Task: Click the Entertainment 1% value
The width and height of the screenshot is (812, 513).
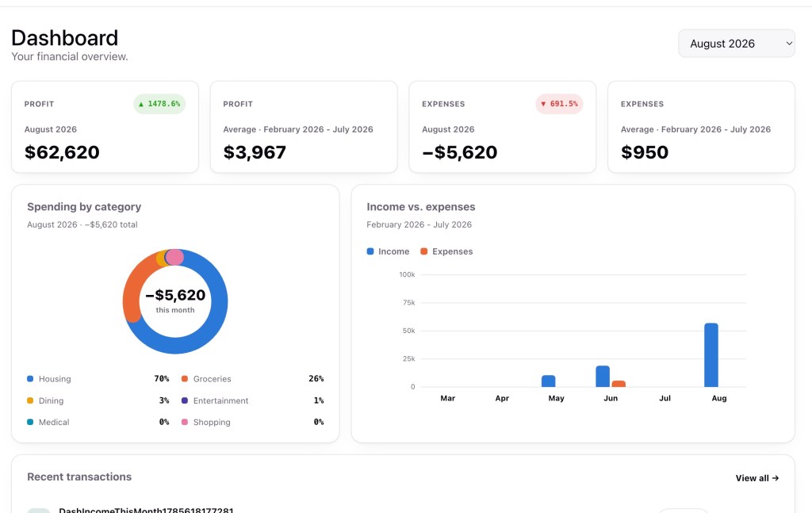Action: 319,400
